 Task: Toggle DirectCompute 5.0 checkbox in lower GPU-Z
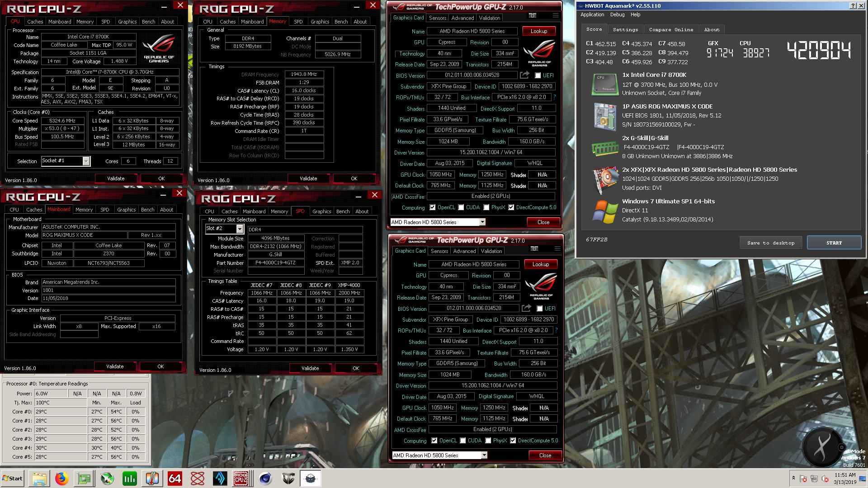513,441
